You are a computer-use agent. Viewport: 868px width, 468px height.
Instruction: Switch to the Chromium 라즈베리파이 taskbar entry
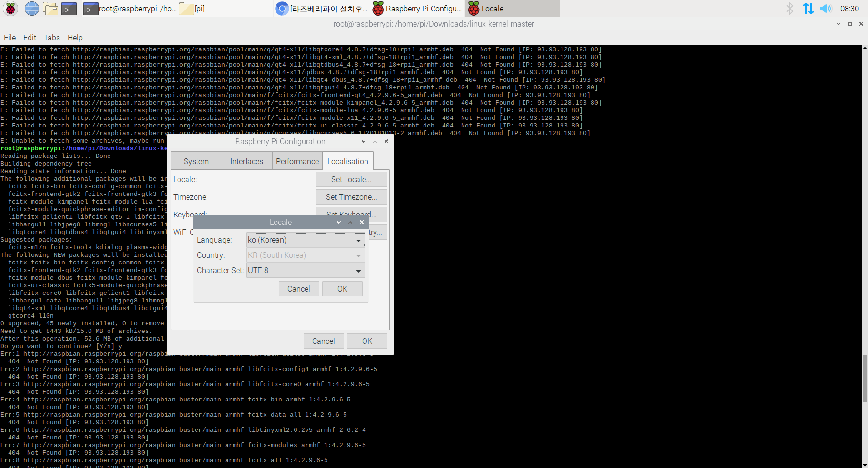click(x=322, y=9)
